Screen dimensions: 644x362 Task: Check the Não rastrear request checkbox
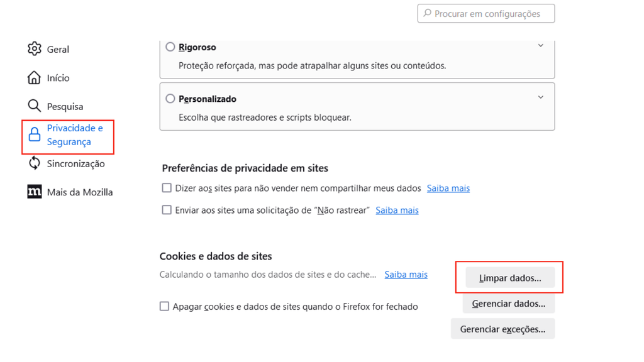(x=167, y=209)
